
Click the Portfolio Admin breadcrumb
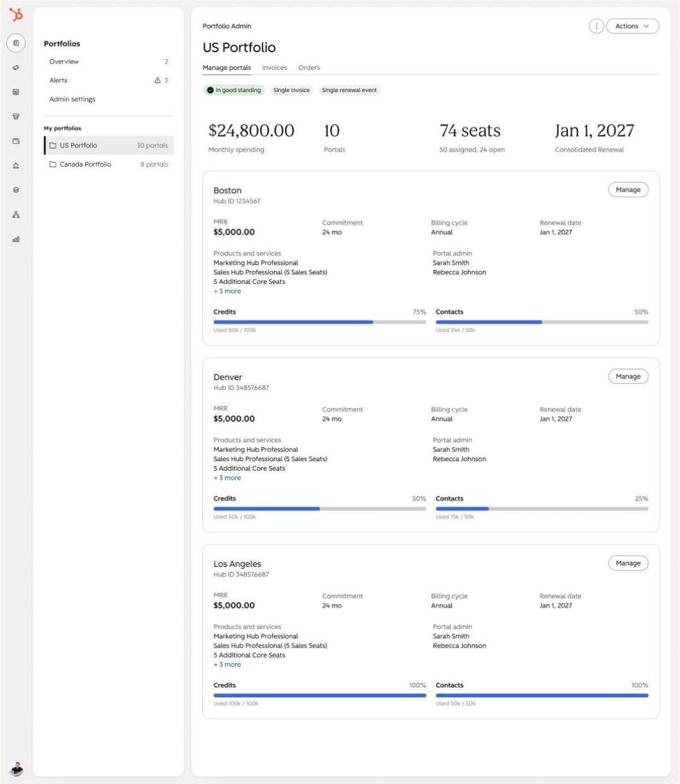227,26
